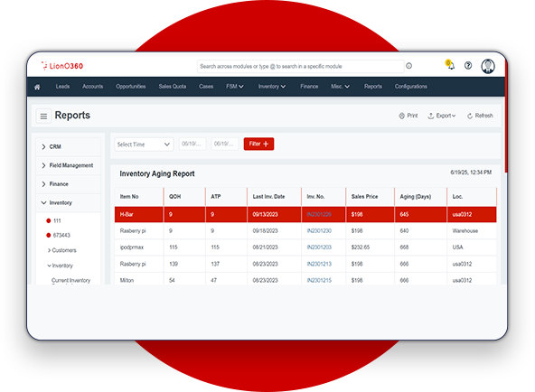Focus the global search box
The width and height of the screenshot is (535, 392).
pos(301,66)
